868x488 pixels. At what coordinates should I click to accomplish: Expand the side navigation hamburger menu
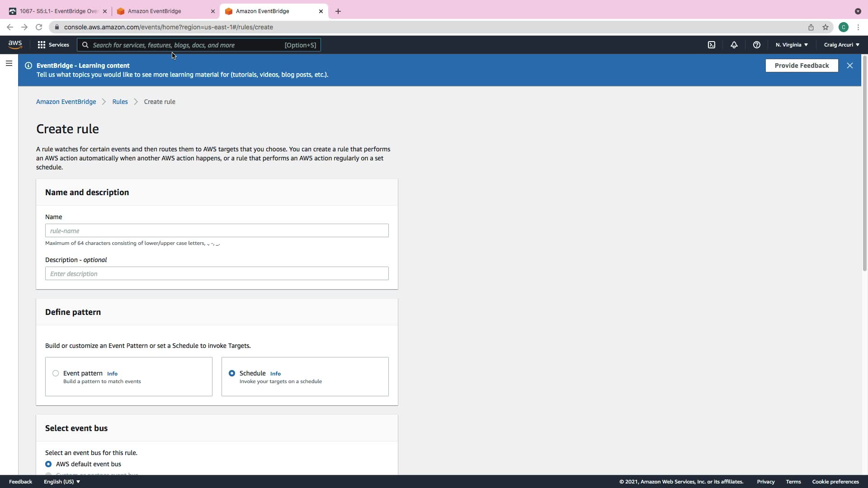(9, 64)
